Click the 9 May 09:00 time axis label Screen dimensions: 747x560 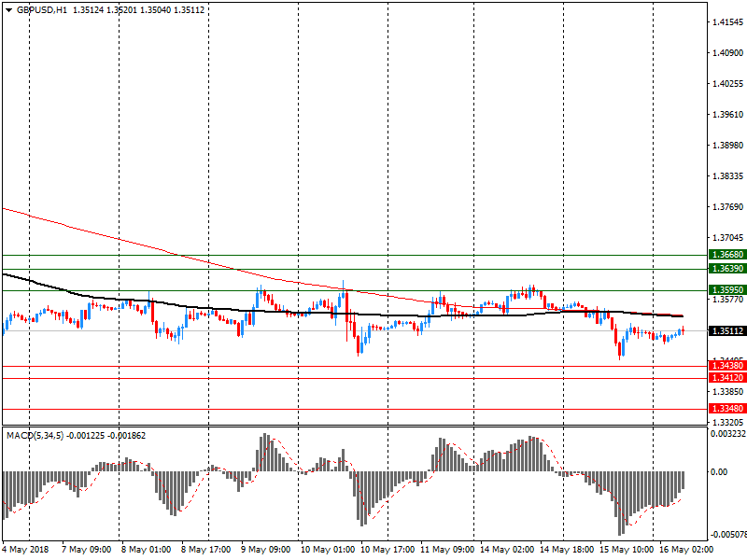tap(265, 551)
